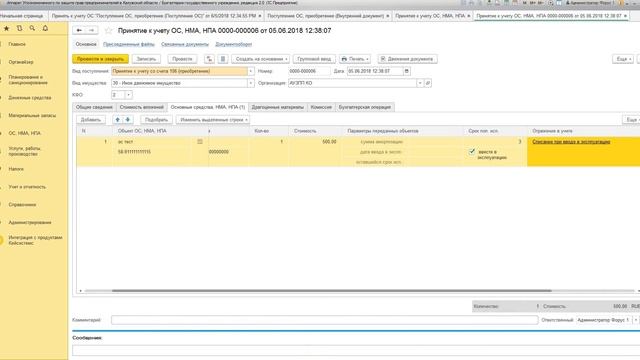This screenshot has height=360, width=640.
Task: Open the table Еще menu
Action: pos(632,120)
